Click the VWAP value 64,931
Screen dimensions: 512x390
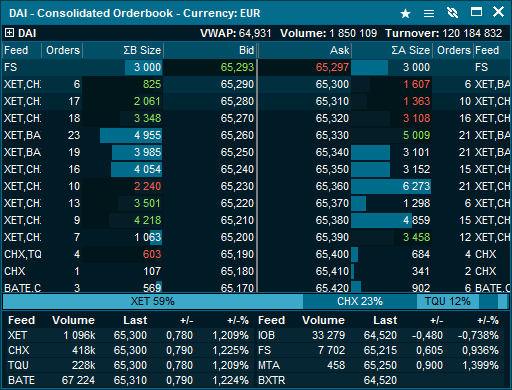[255, 33]
